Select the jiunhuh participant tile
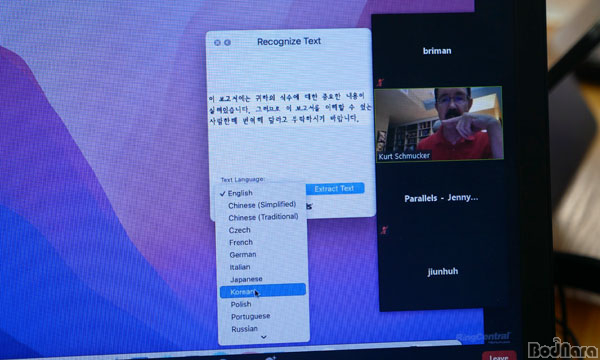Screen dimensions: 600x360 click(x=443, y=272)
